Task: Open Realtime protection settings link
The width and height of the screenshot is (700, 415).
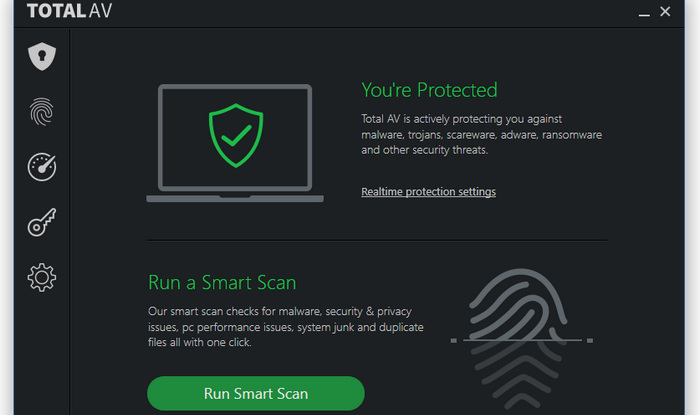Action: (x=429, y=191)
